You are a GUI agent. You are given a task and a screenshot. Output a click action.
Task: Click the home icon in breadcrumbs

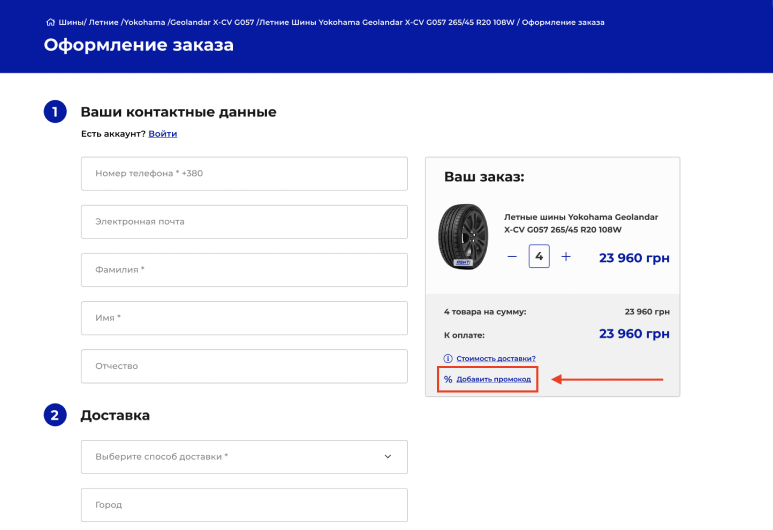[x=50, y=22]
